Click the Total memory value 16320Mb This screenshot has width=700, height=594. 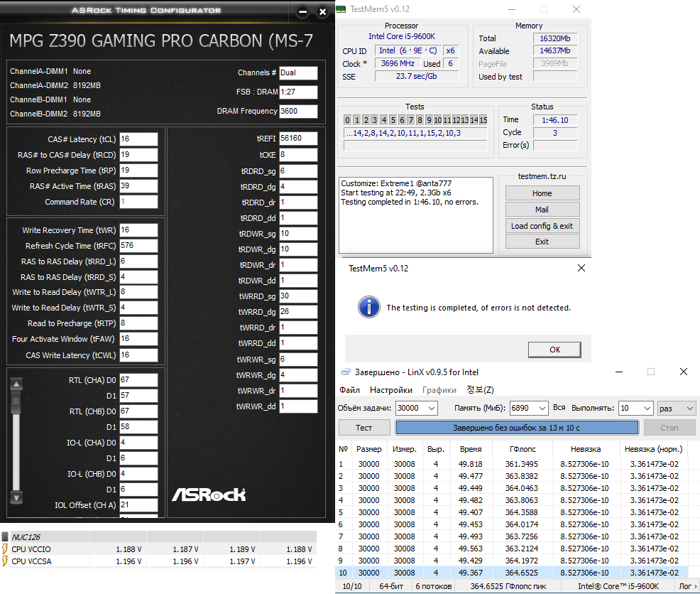pyautogui.click(x=555, y=38)
